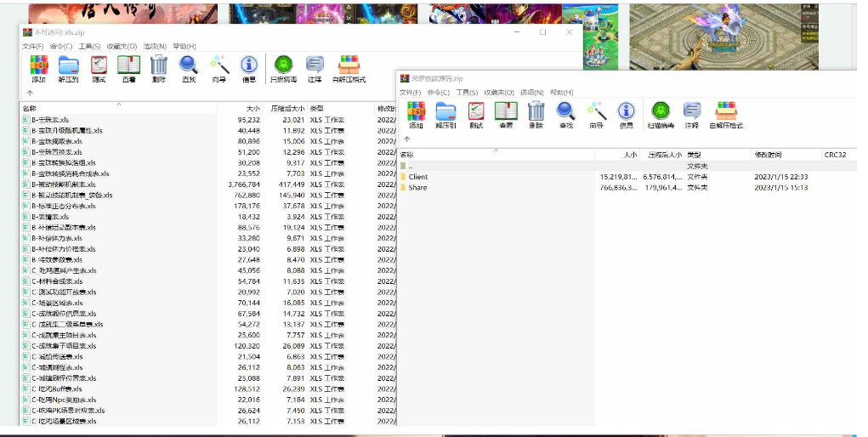This screenshot has height=437, width=868.
Task: Click Add icon in xls.zip window toolbar
Action: pyautogui.click(x=38, y=69)
